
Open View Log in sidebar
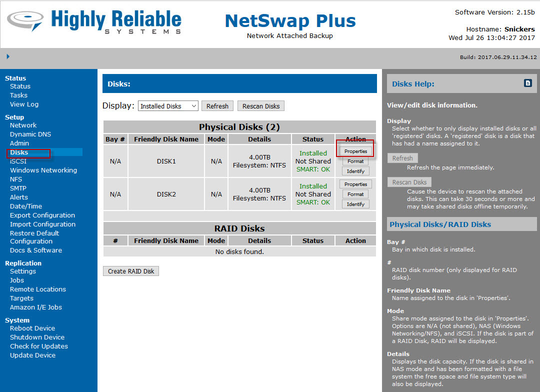pyautogui.click(x=24, y=104)
